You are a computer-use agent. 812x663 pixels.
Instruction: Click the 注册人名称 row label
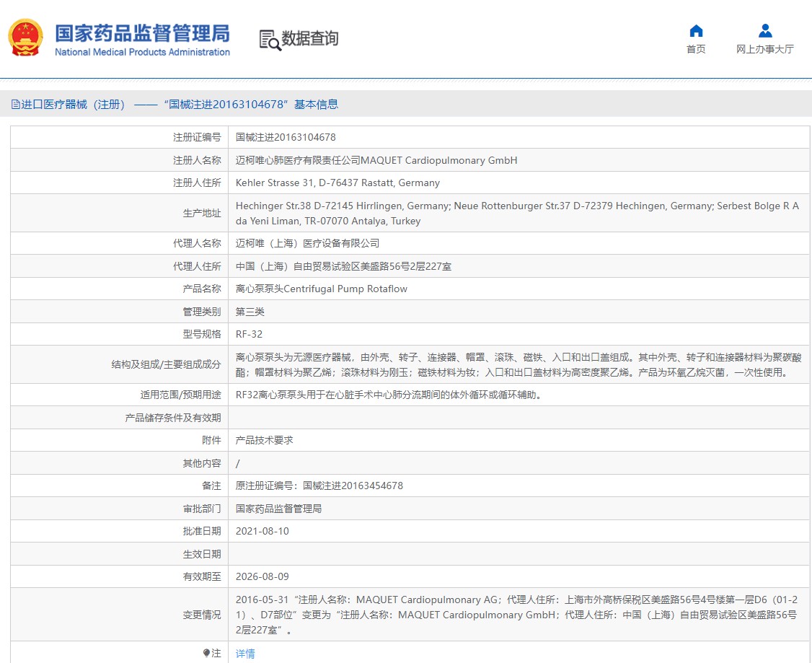coord(197,160)
